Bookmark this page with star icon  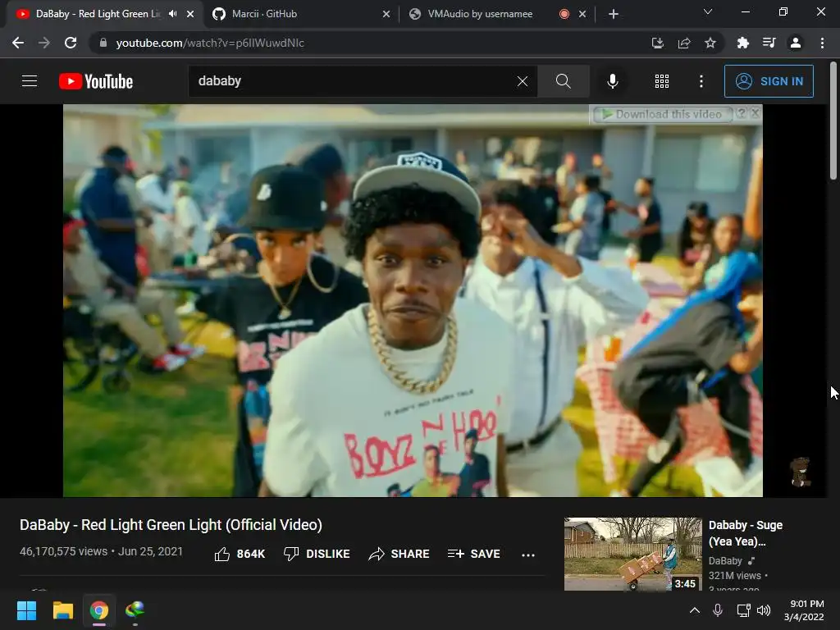[710, 43]
